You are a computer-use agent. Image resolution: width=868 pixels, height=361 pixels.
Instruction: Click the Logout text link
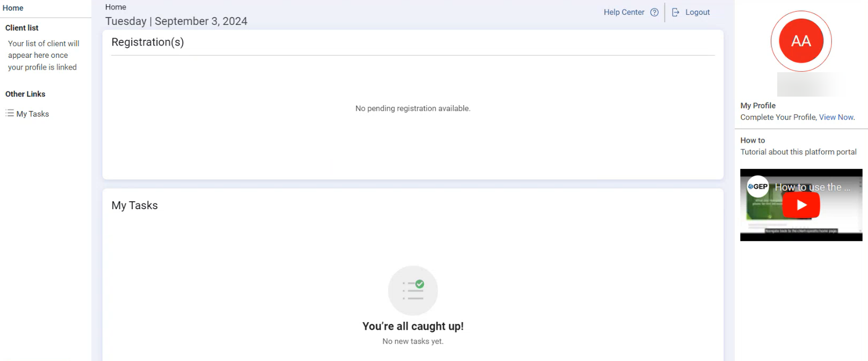(x=697, y=12)
